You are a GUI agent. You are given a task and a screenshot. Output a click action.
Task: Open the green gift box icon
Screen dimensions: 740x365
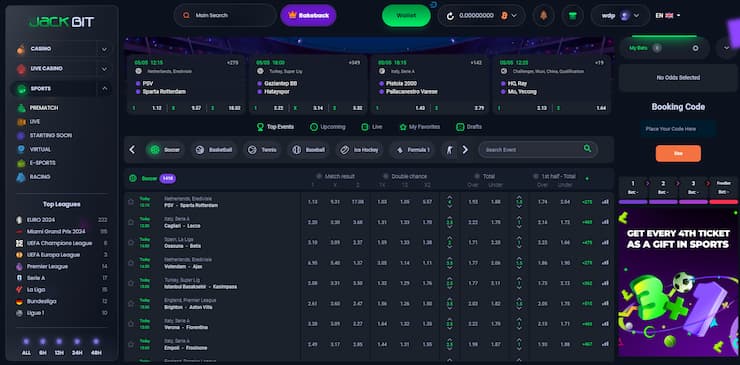pos(572,16)
